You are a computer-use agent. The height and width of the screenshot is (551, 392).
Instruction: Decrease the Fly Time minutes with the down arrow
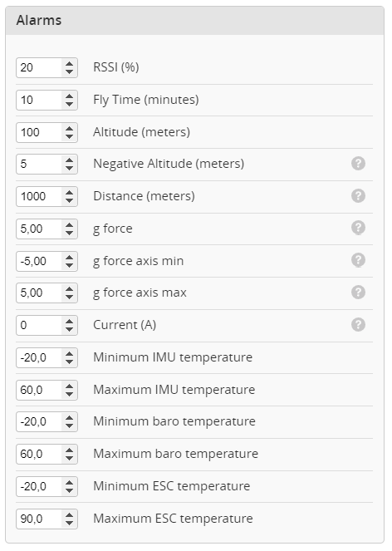[x=69, y=105]
